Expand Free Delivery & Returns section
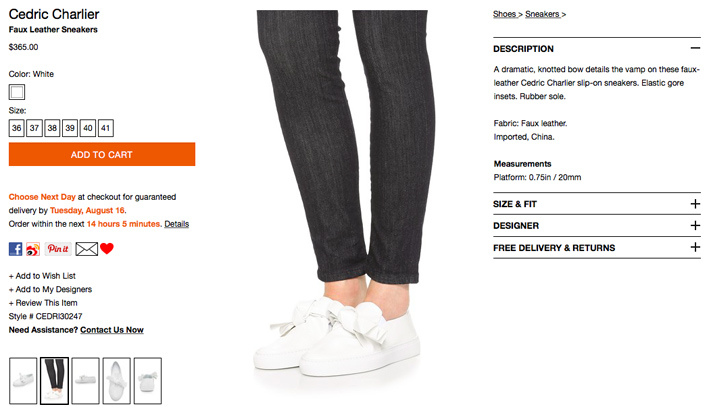Viewport: 709px width, 411px height. click(x=597, y=247)
